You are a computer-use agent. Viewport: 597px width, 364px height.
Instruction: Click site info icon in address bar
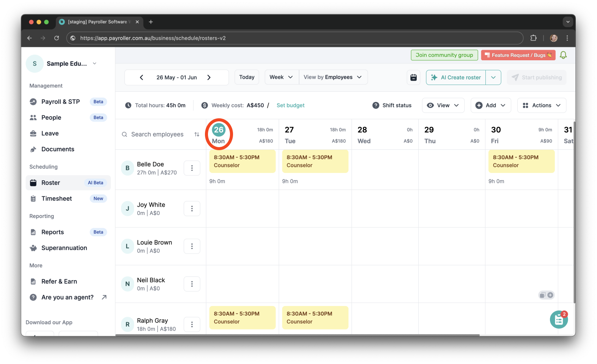coord(73,38)
